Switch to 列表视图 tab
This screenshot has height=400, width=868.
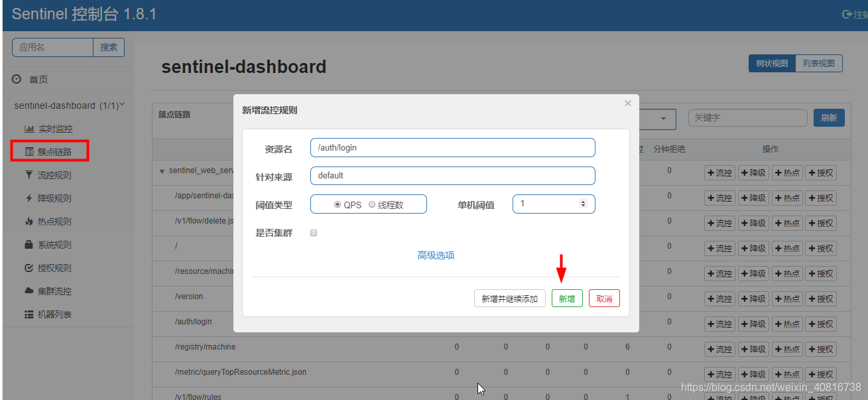819,64
